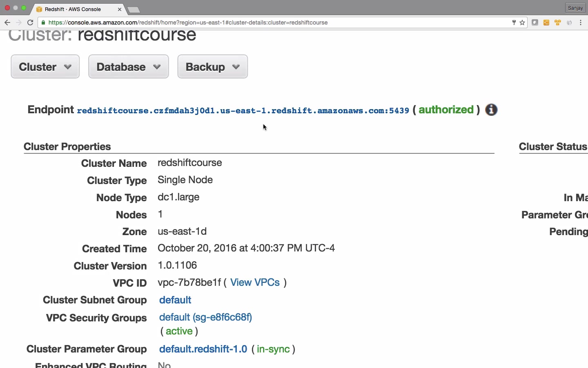This screenshot has width=588, height=368.
Task: Open the default.redshift-1.0 parameter group link
Action: 203,349
